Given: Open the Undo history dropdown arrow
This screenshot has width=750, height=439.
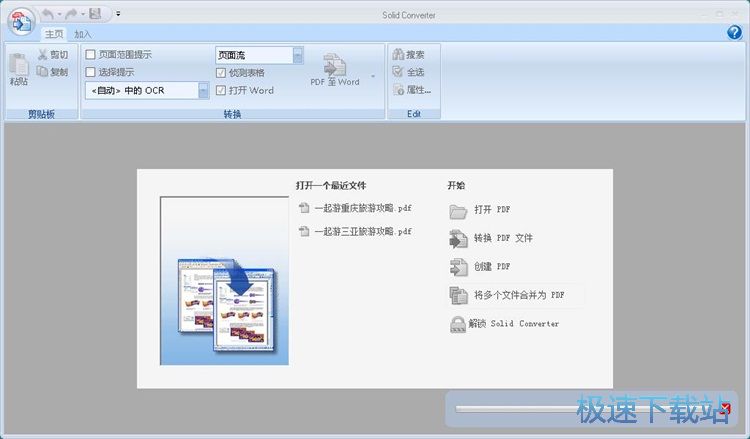Looking at the screenshot, I should coord(59,14).
